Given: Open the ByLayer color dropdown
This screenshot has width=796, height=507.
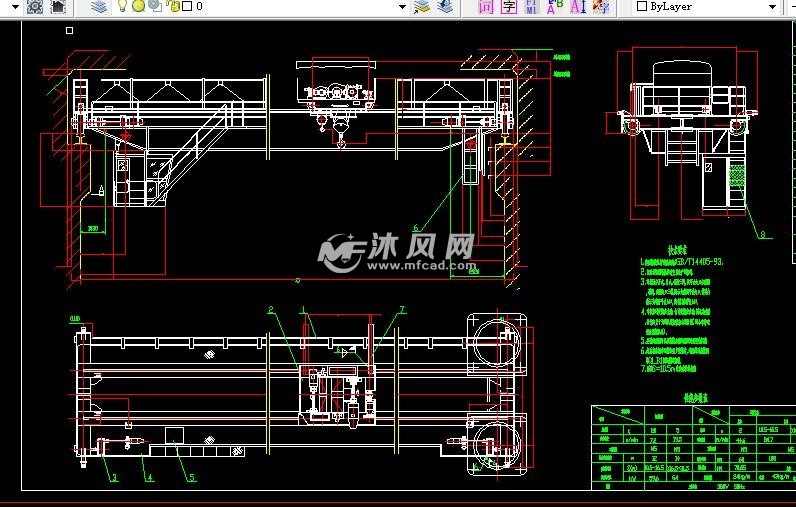Looking at the screenshot, I should click(x=772, y=7).
